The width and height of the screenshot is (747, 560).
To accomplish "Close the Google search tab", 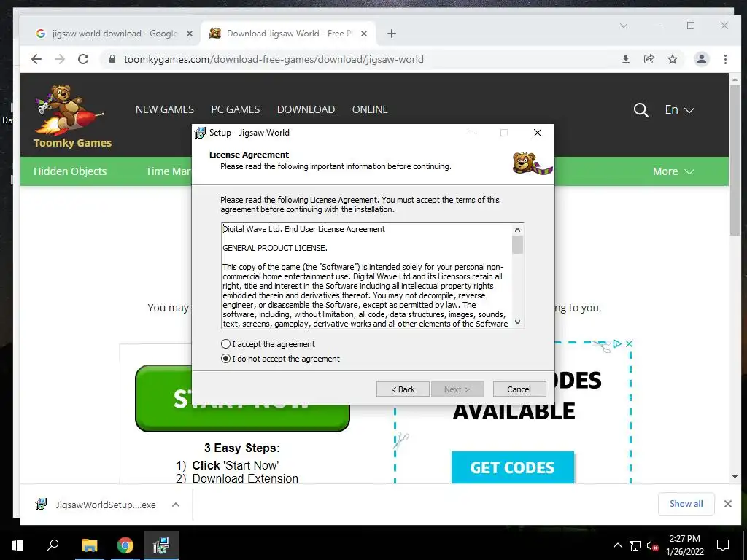I will point(190,34).
